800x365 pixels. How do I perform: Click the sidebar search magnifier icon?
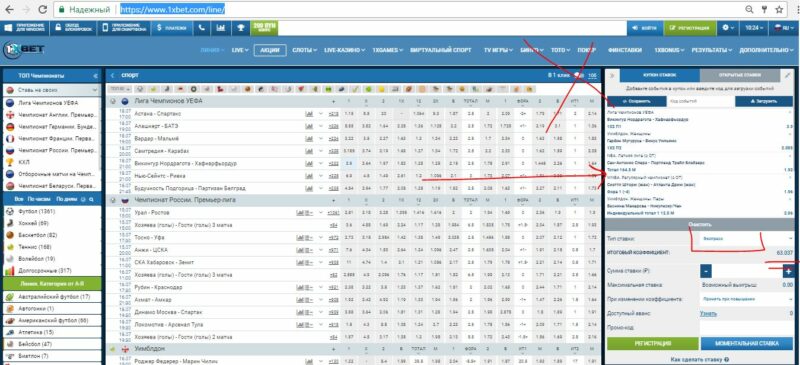91,199
